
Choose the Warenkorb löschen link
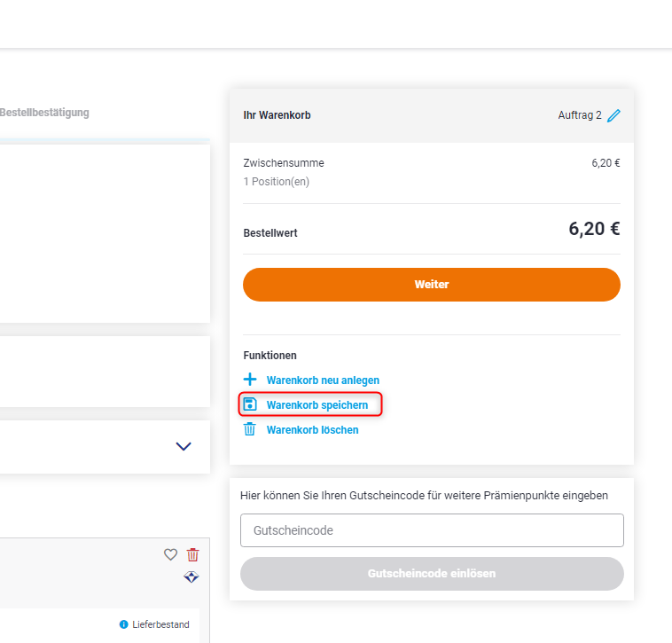pos(312,430)
